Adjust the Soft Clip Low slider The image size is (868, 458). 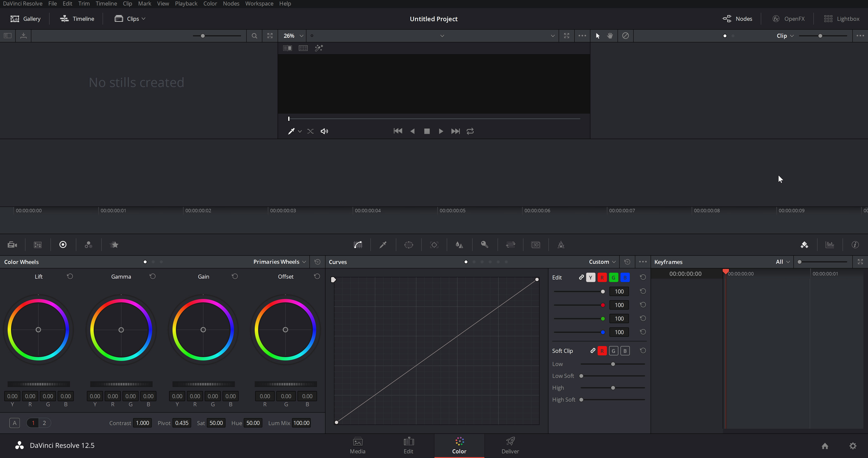[x=613, y=364]
